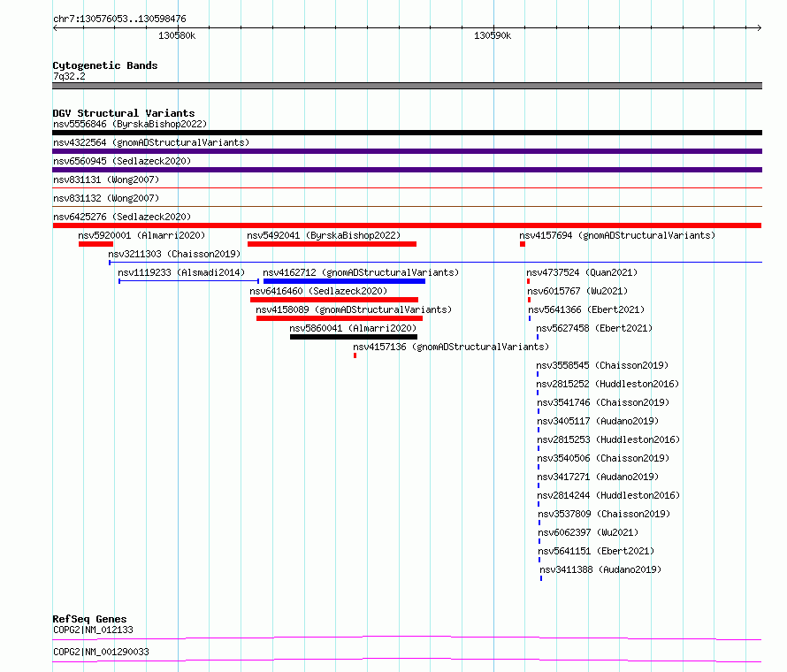This screenshot has height=672, width=787.
Task: Click nsv5860041 (Almarri2020) label
Action: click(x=353, y=328)
